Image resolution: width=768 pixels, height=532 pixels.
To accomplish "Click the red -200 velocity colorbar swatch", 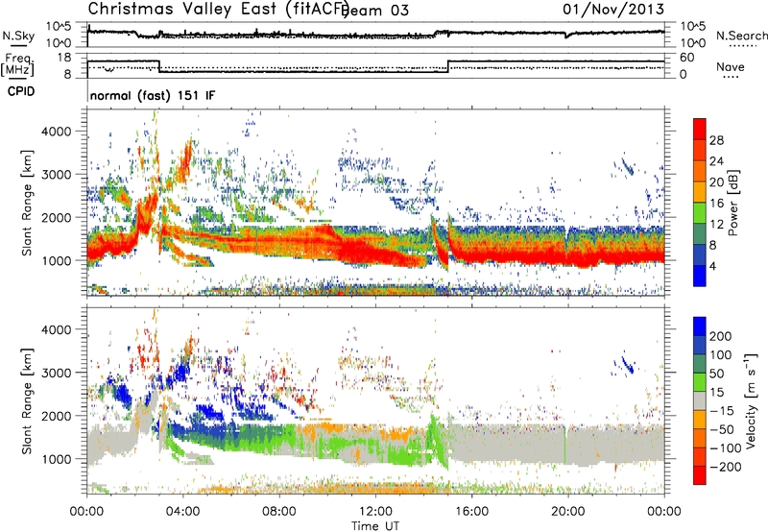I will tap(700, 475).
